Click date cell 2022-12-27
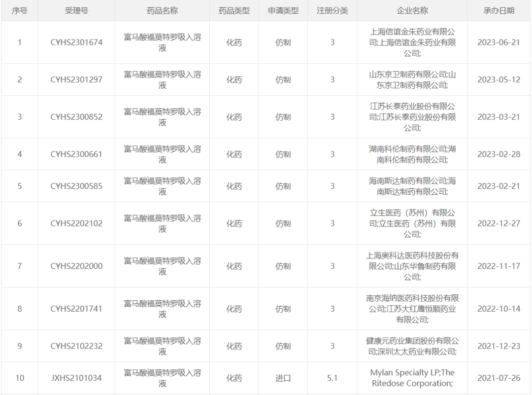The width and height of the screenshot is (532, 395). point(499,223)
